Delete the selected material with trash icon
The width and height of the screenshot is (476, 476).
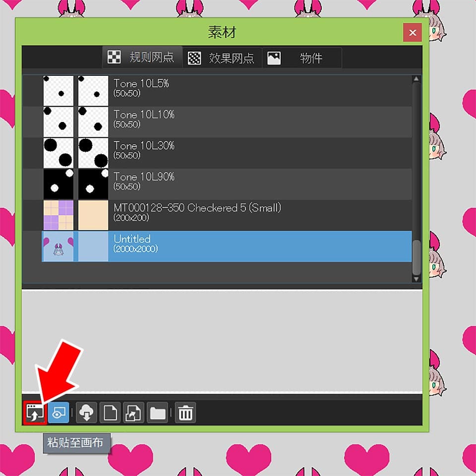coord(185,413)
